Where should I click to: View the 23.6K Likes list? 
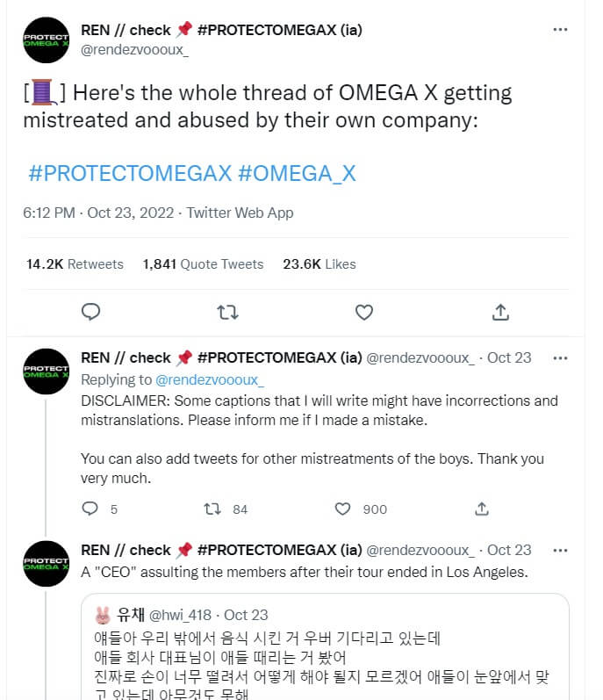tap(319, 263)
